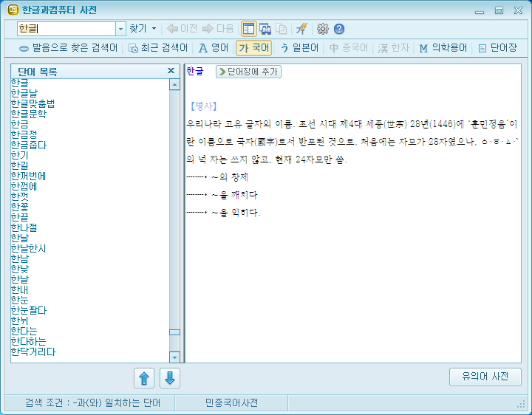This screenshot has height=415, width=532.
Task: Click the down arrow next-word button
Action: click(x=170, y=377)
